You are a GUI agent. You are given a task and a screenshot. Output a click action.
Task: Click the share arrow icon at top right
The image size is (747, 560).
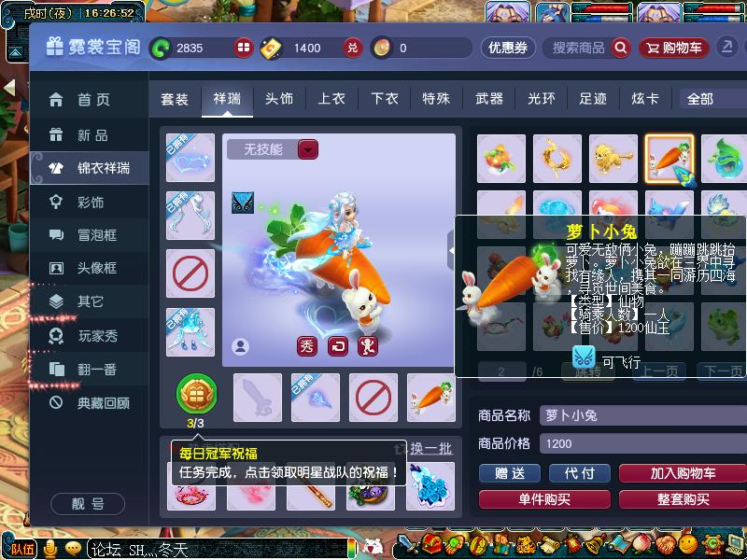(727, 48)
